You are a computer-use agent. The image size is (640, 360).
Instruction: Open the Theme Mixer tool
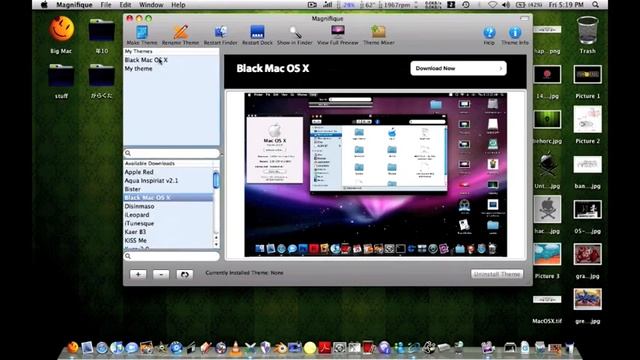coord(378,32)
